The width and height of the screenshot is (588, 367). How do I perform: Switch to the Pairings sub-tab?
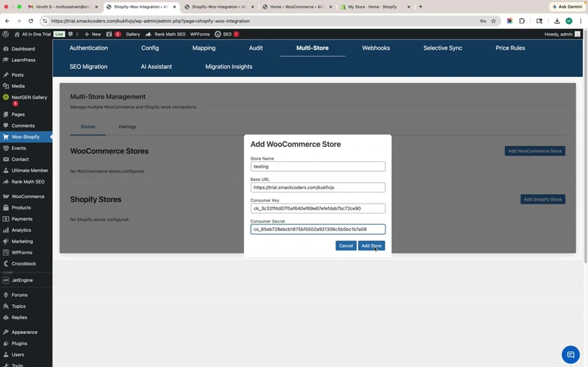127,127
